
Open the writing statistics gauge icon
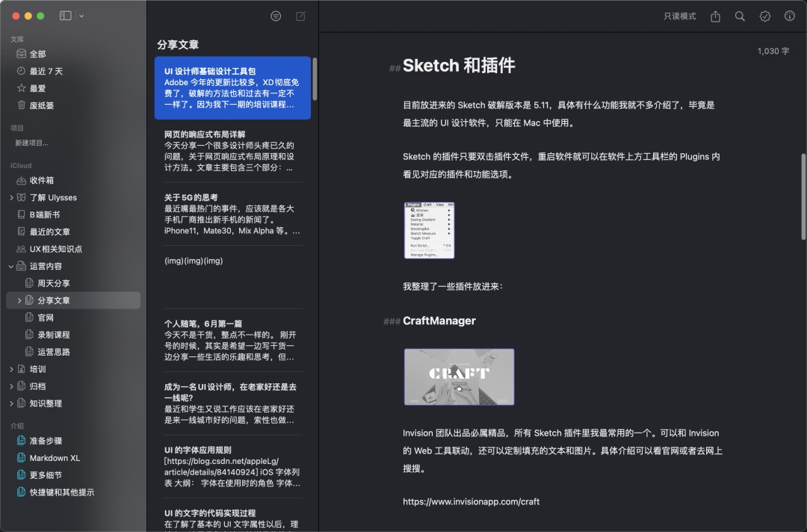point(790,15)
